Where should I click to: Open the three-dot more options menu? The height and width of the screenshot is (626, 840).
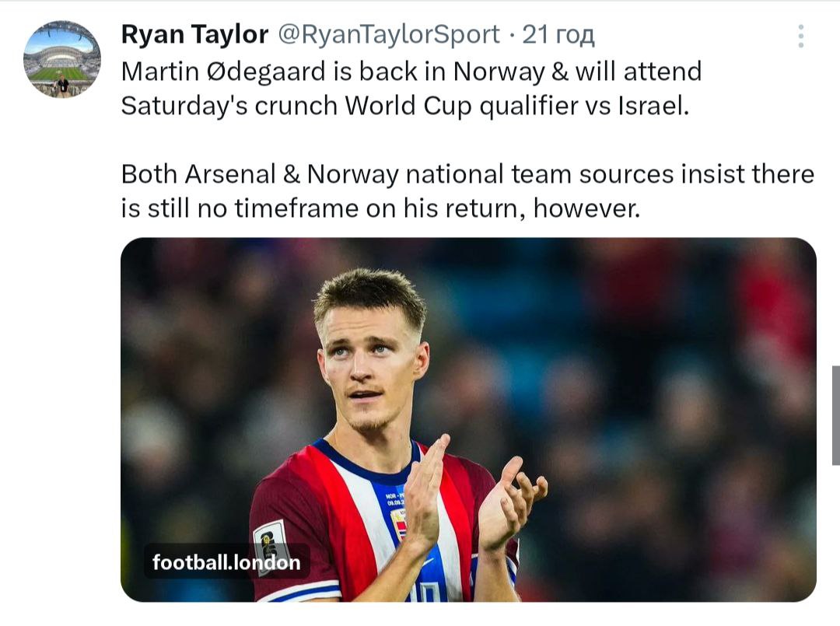click(x=801, y=37)
